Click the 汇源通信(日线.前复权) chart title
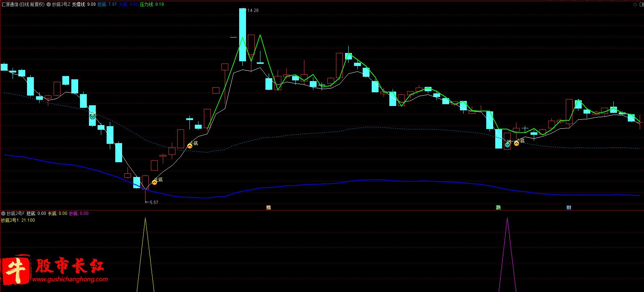Viewport: 644px width, 292px height. click(23, 4)
